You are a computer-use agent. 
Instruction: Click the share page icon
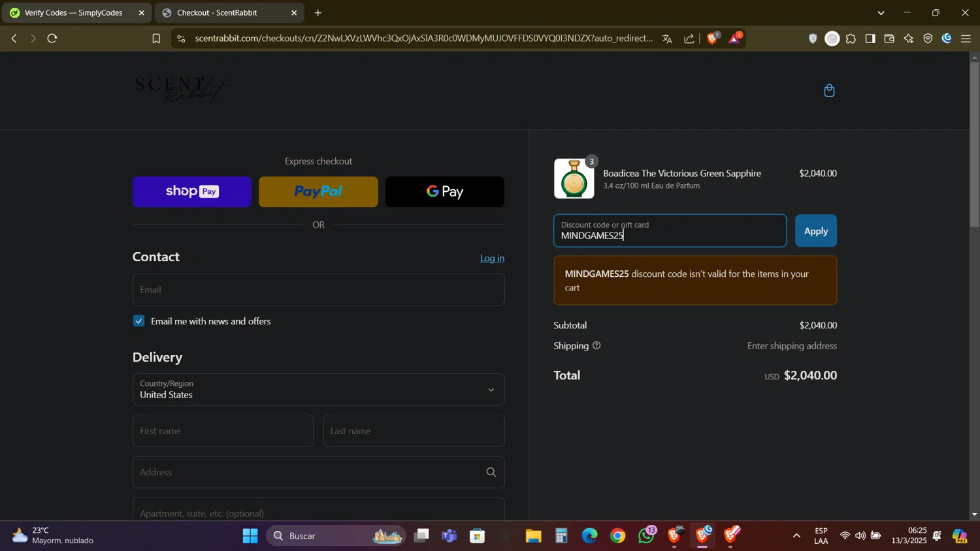click(689, 39)
